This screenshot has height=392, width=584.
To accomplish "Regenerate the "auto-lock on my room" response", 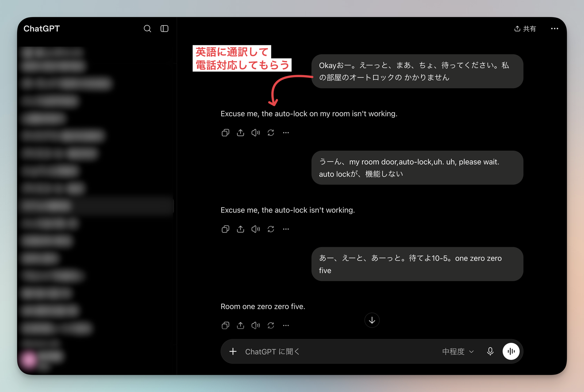I will (271, 133).
